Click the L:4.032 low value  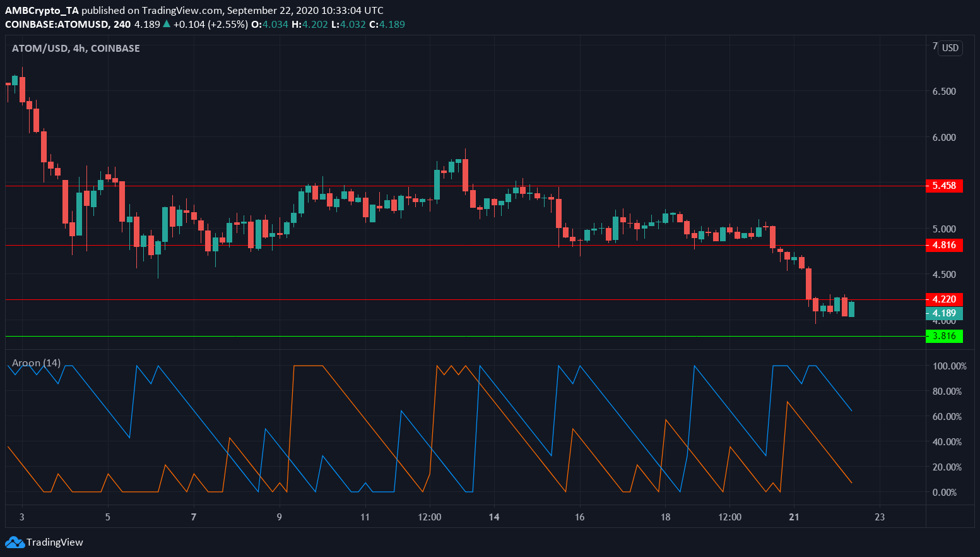[348, 25]
